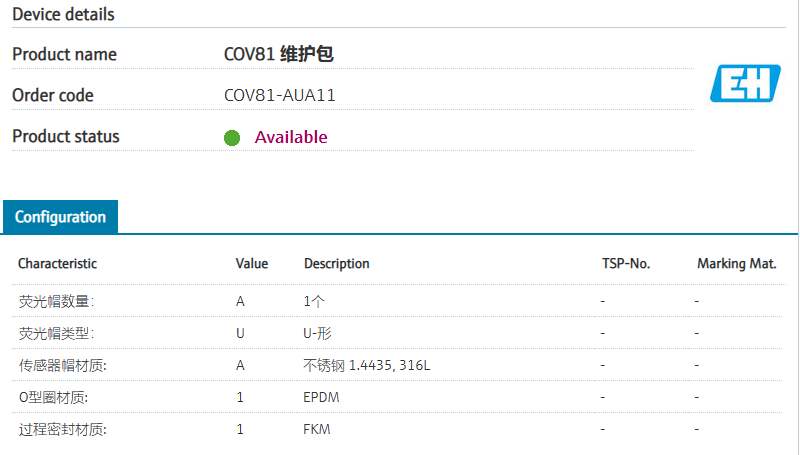
Task: Click the Value column header
Action: pyautogui.click(x=252, y=264)
